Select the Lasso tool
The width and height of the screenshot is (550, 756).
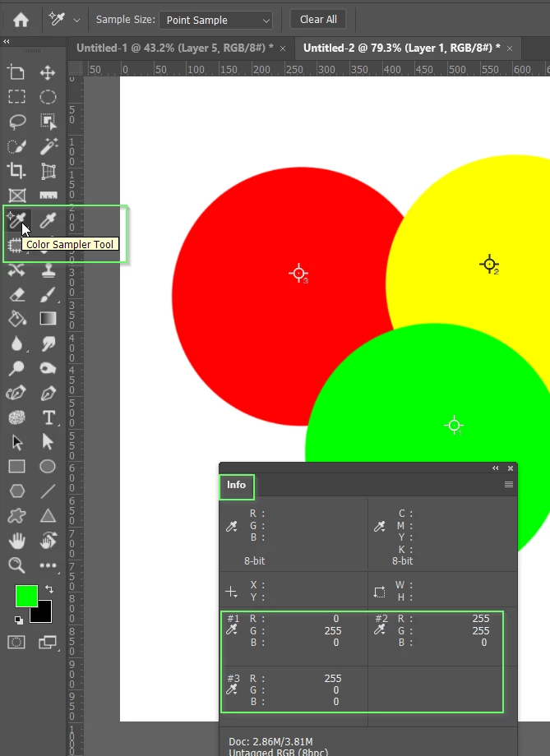point(17,122)
